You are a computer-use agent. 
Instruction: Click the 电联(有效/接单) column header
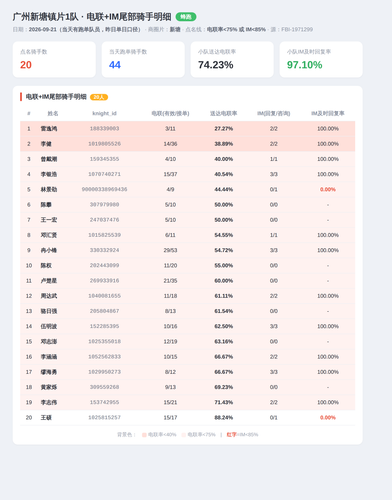(x=170, y=113)
